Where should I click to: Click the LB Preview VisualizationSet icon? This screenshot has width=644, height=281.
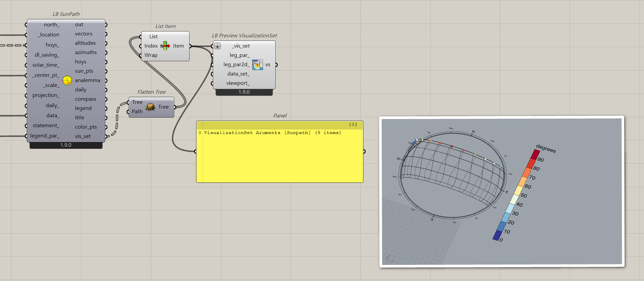coord(257,65)
